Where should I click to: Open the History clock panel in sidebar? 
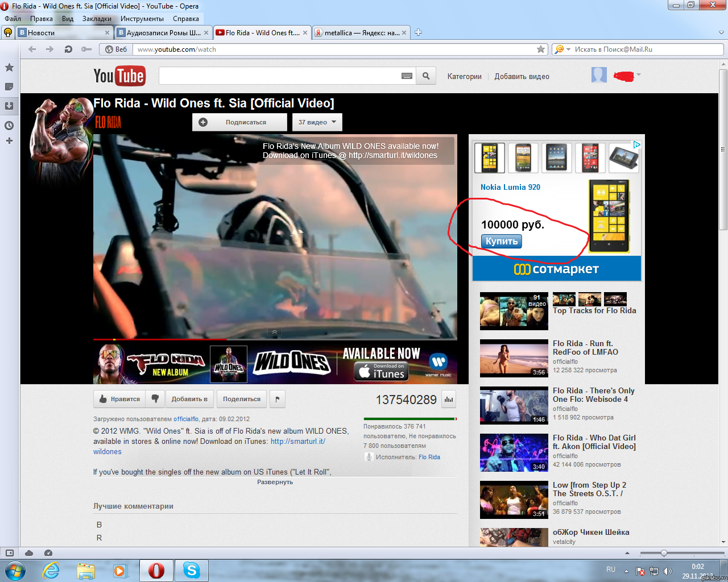[9, 126]
